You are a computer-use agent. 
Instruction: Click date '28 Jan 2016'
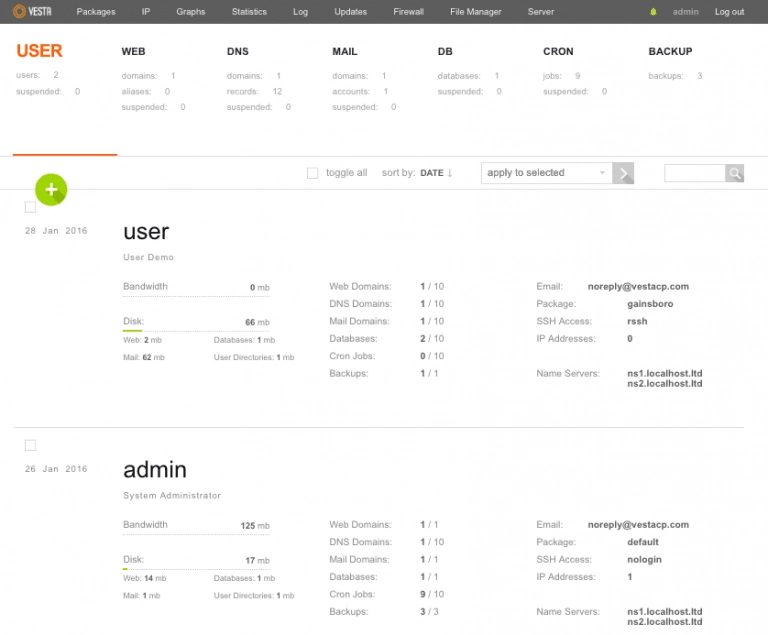[x=56, y=231]
